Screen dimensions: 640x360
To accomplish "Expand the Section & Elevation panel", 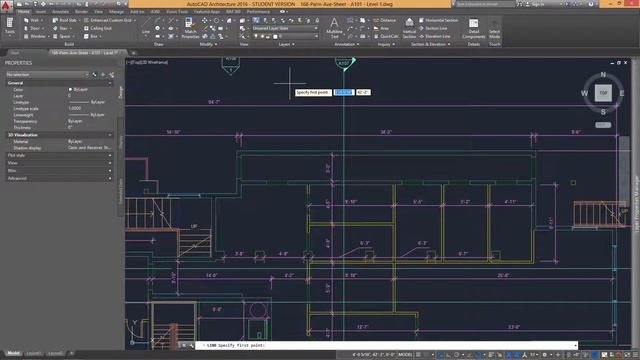I will 430,44.
